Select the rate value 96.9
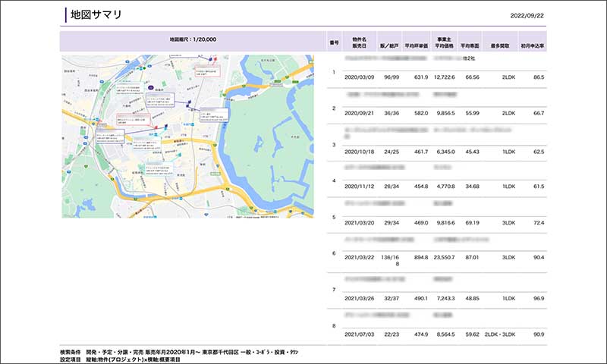Viewport: 607px width, 364px height. coord(539,299)
